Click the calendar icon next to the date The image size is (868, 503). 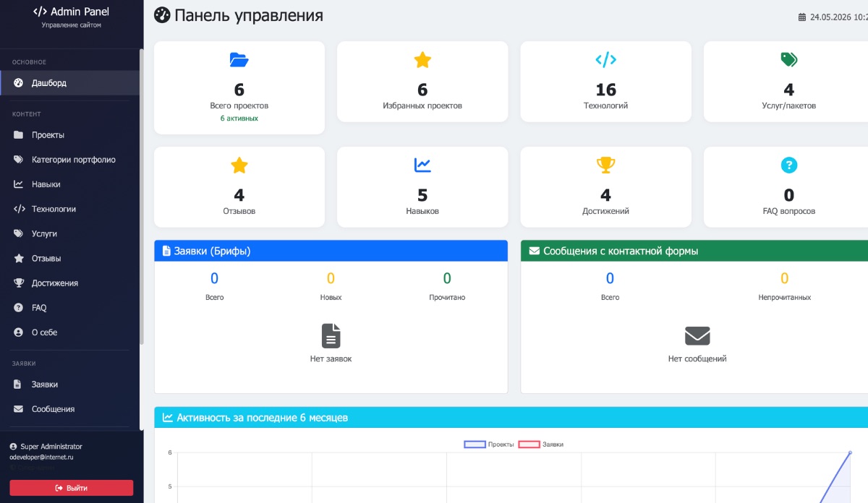pyautogui.click(x=801, y=17)
